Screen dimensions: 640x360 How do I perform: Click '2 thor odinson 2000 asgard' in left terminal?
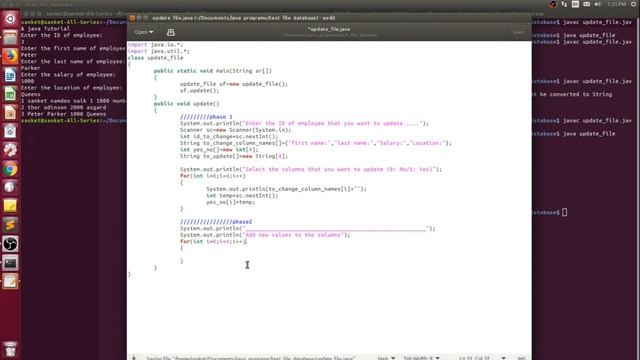pos(64,107)
